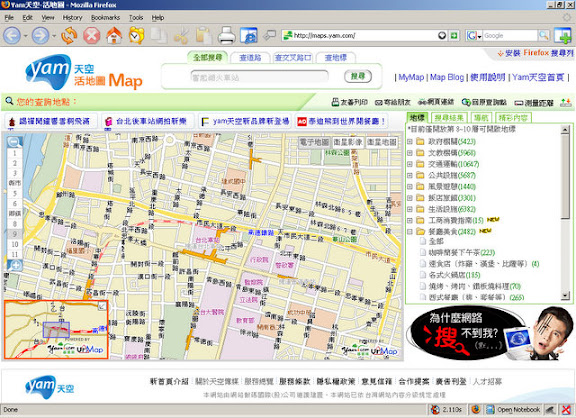Image resolution: width=576 pixels, height=418 pixels.
Task: Click the Firefox icon in the status bar
Action: [x=476, y=409]
